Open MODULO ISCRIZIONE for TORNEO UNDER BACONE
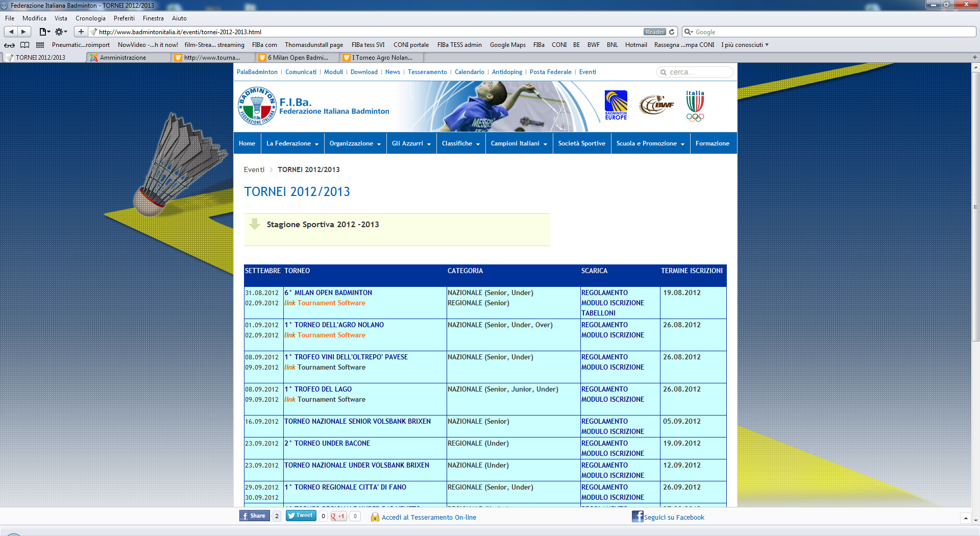This screenshot has width=980, height=536. pos(612,453)
